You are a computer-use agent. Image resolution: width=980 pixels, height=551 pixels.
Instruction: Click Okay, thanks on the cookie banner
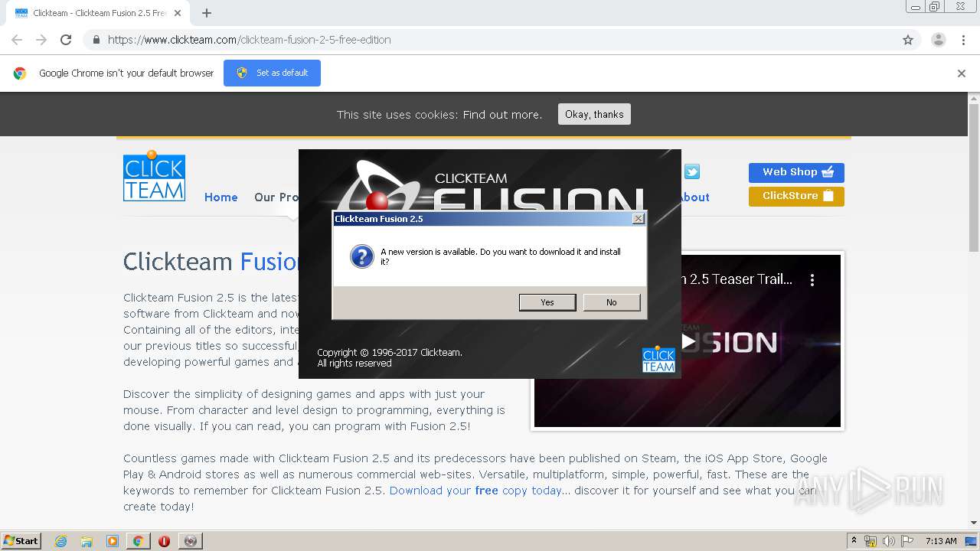594,114
